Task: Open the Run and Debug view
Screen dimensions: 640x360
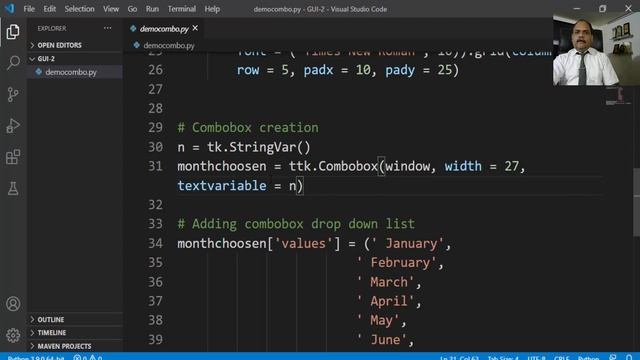Action: tap(13, 126)
